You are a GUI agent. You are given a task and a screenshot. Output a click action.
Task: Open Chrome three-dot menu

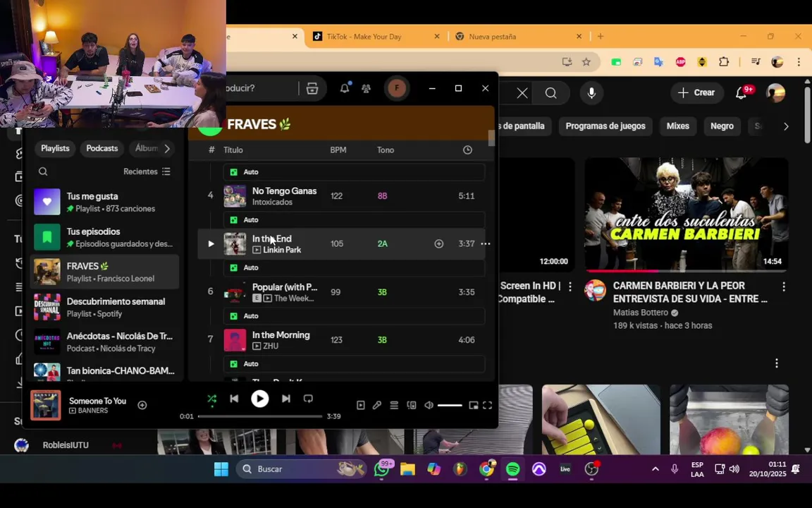798,61
